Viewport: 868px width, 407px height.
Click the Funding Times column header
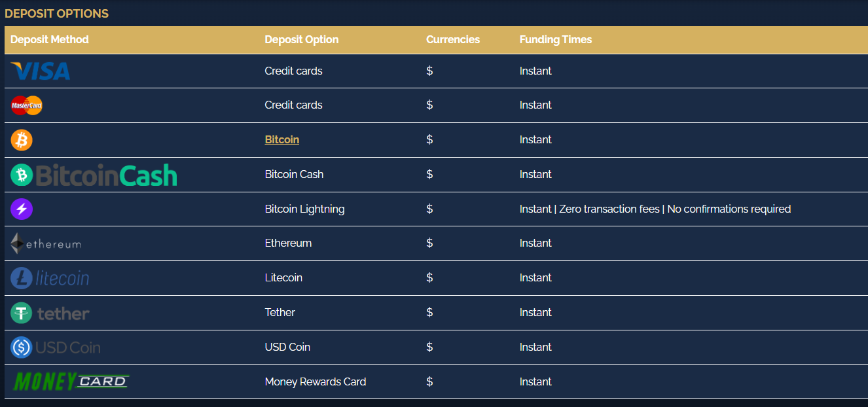[x=555, y=39]
